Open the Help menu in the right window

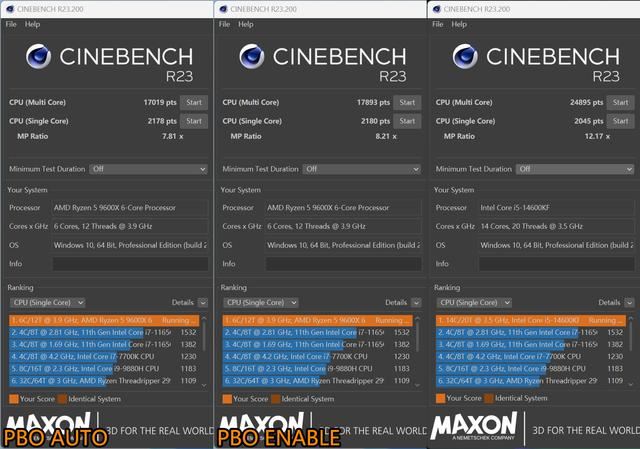pyautogui.click(x=459, y=23)
